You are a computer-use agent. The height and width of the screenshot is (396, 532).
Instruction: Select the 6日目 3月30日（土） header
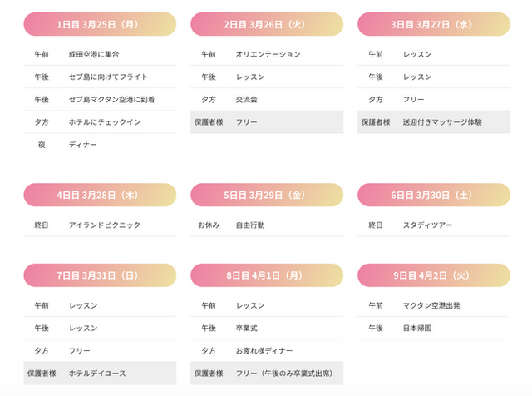pyautogui.click(x=434, y=195)
